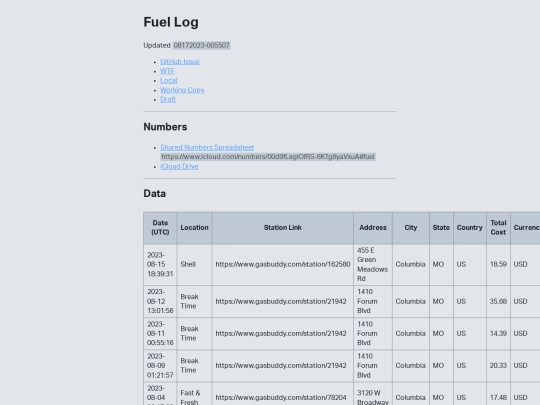Click the Country column header

470,228
